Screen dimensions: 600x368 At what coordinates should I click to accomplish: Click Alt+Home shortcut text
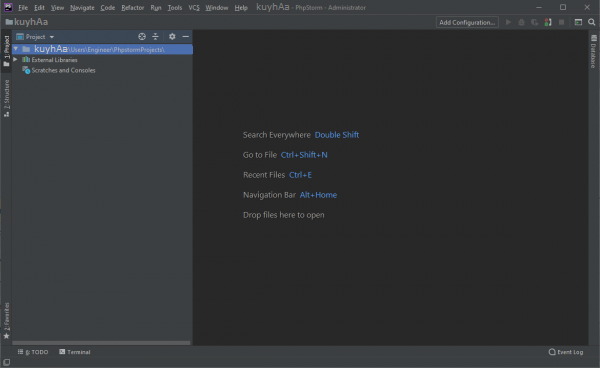click(318, 195)
